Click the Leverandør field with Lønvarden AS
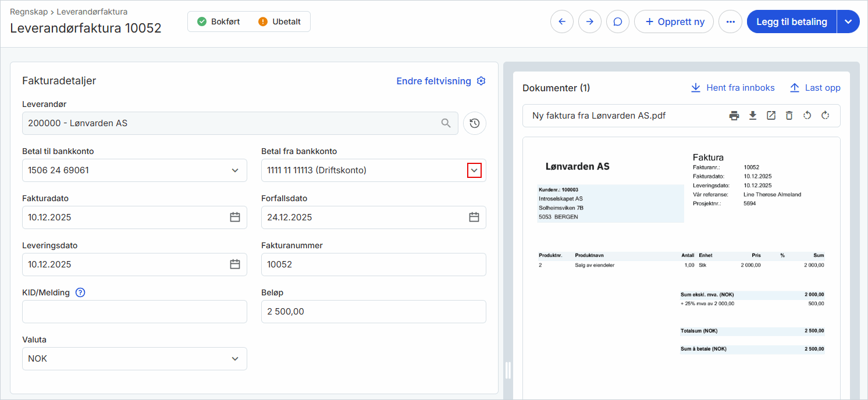868x400 pixels. coord(240,123)
